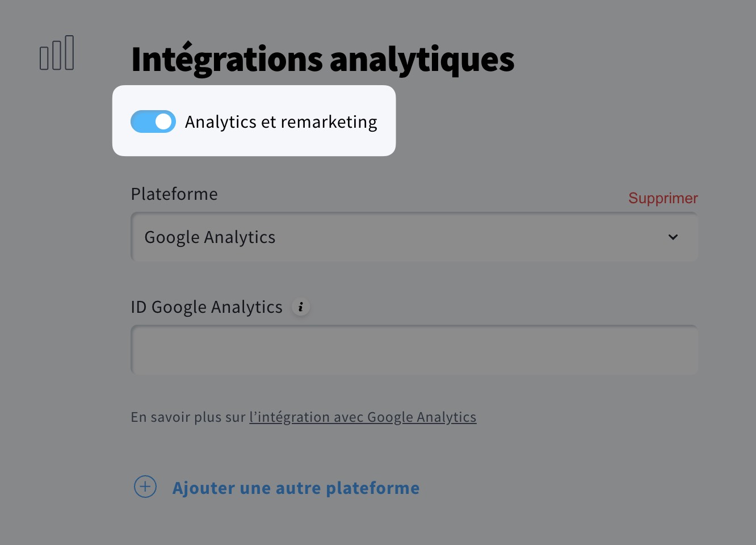Click Ajouter une autre plateforme
This screenshot has width=756, height=545.
(296, 487)
